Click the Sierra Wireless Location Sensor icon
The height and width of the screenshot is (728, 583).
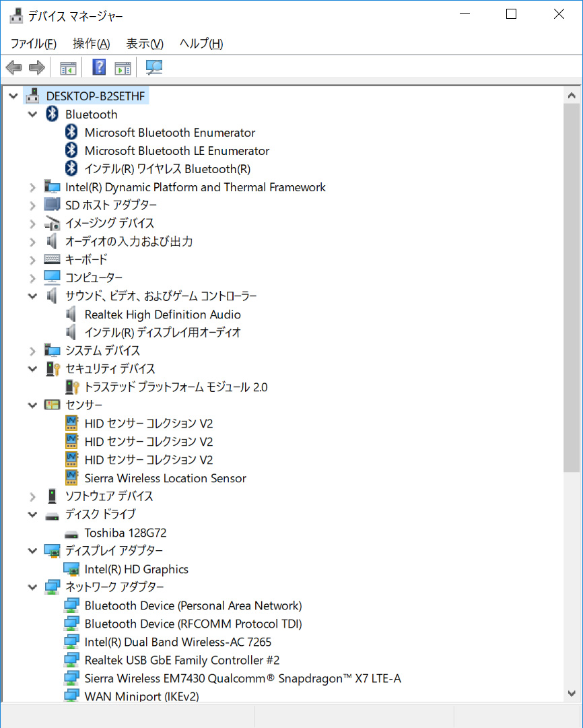71,478
